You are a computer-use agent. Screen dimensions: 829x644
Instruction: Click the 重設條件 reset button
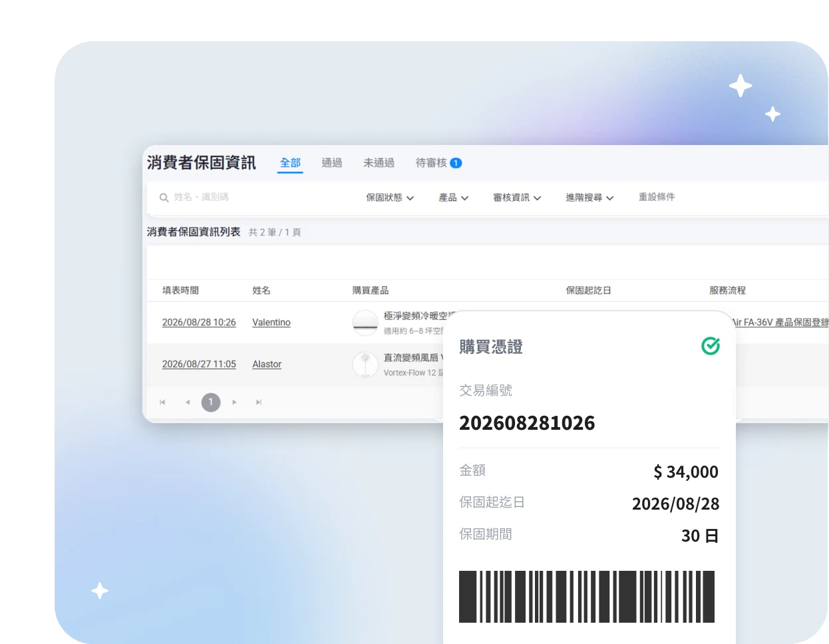pos(657,197)
